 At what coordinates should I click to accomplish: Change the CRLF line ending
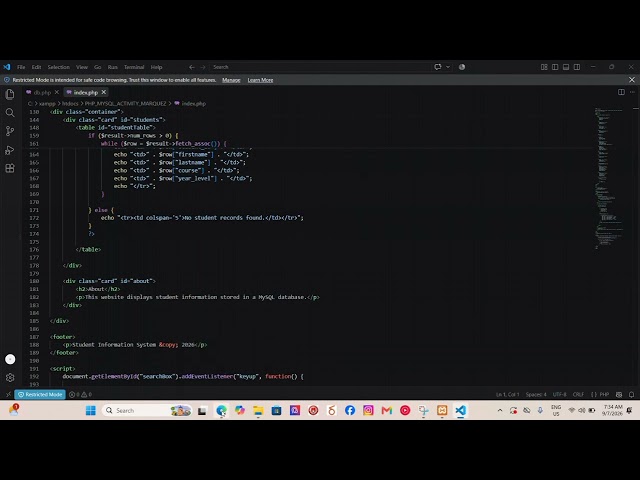[578, 394]
